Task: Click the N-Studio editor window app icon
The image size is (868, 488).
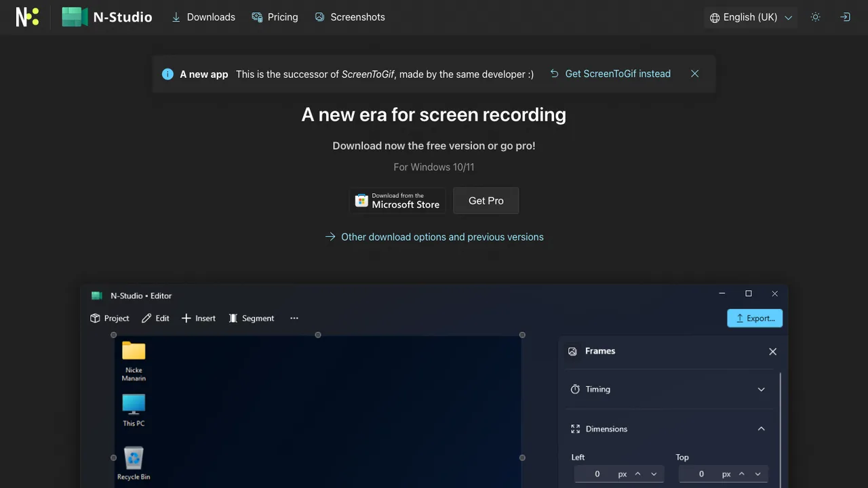Action: (x=97, y=296)
